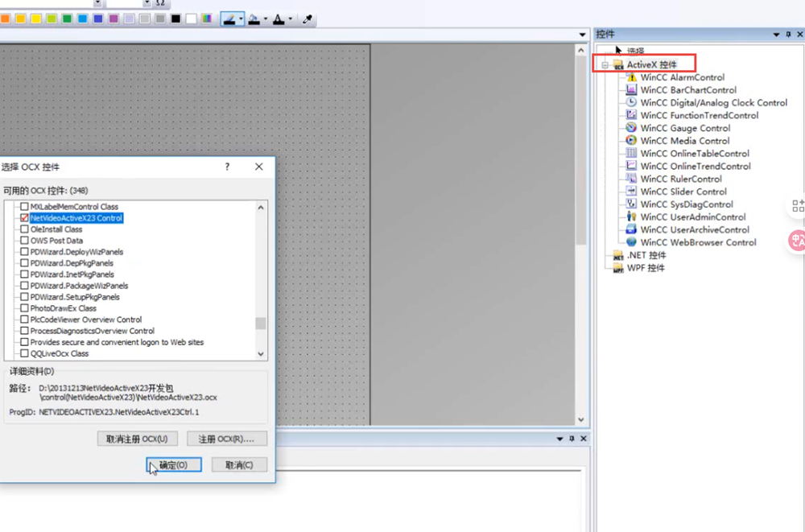Click WinCC Digital/Analog Clock Control

click(713, 103)
